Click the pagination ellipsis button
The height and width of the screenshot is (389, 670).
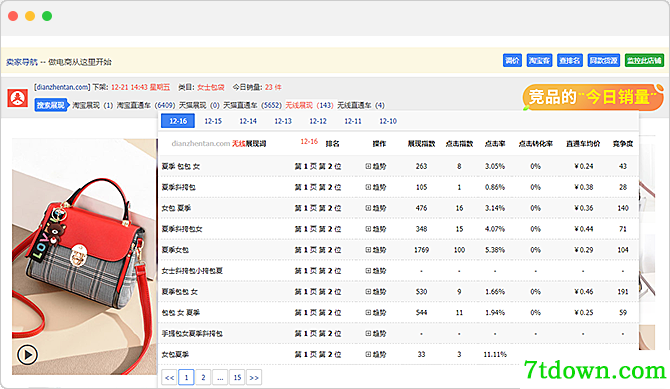tap(220, 377)
